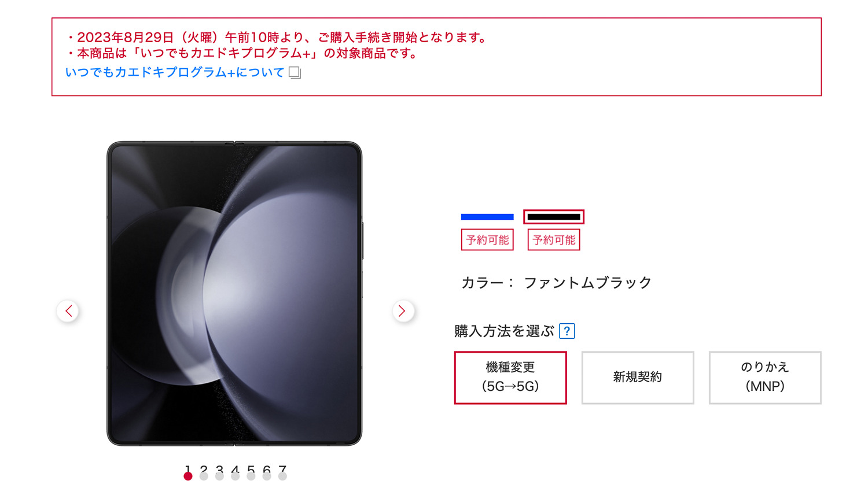Click the external-link icon beside the program link
Image resolution: width=868 pixels, height=488 pixels.
295,73
